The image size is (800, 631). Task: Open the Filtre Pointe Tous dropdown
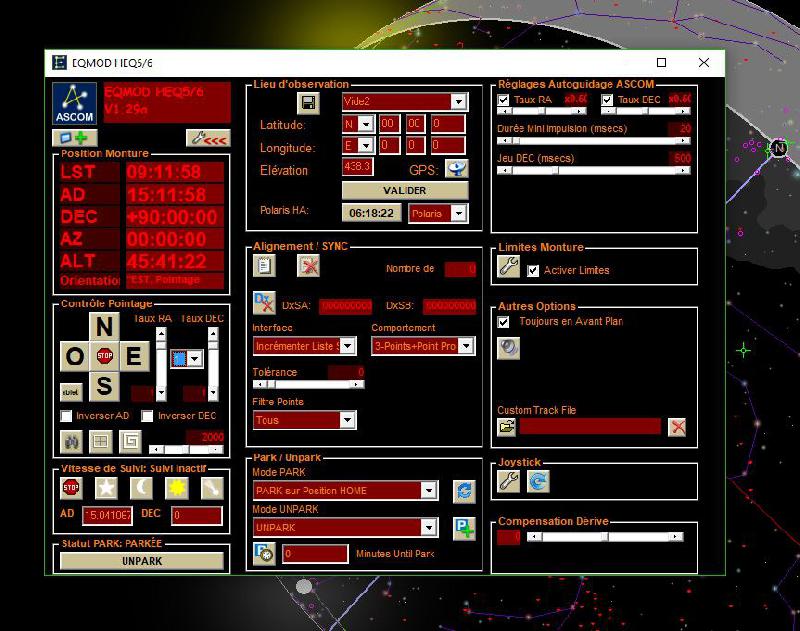[347, 420]
